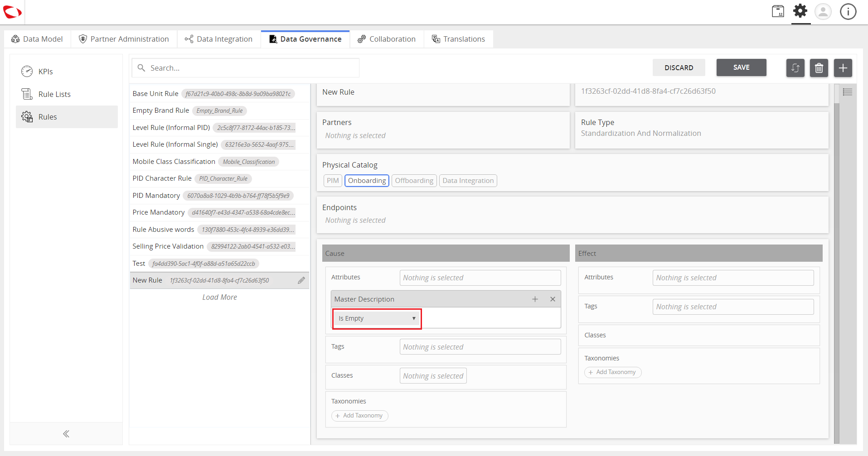This screenshot has height=456, width=868.
Task: Select Rule Abusive words
Action: [219, 230]
